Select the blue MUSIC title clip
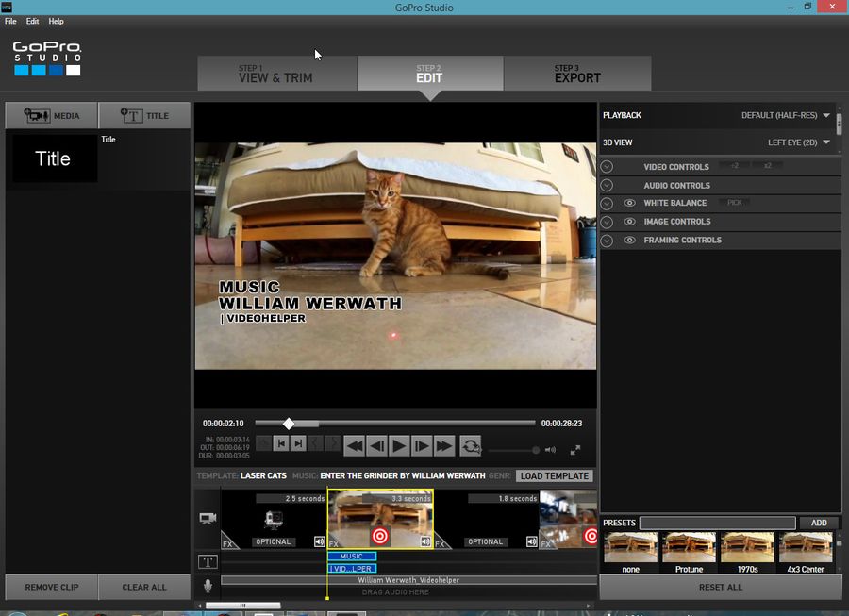Image resolution: width=849 pixels, height=616 pixels. [352, 556]
